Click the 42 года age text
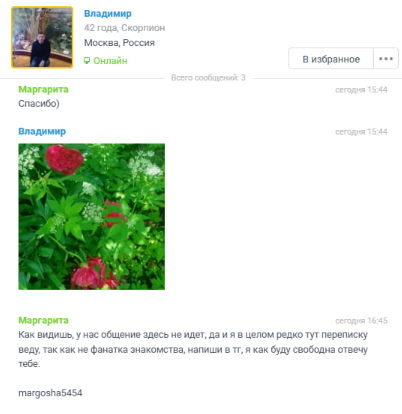 (x=101, y=28)
